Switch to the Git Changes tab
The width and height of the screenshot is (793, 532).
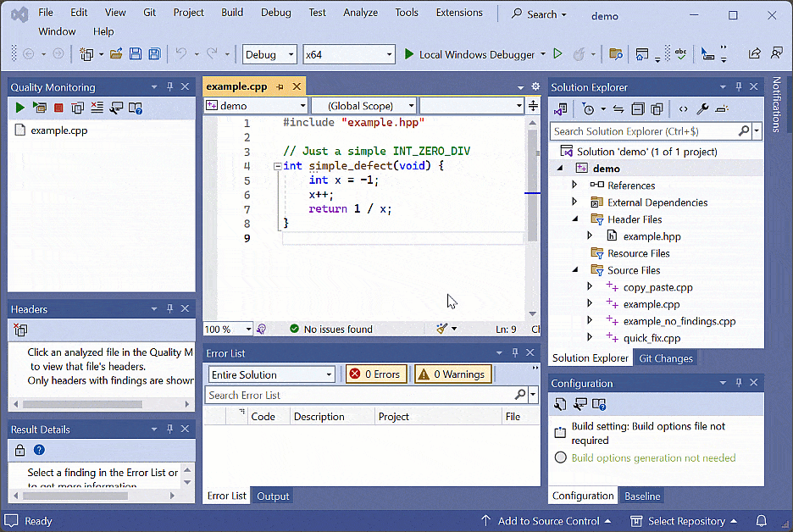[665, 358]
